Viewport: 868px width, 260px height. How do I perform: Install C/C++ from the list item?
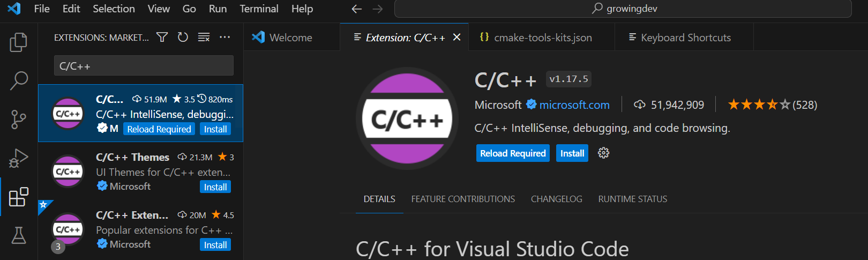point(215,129)
